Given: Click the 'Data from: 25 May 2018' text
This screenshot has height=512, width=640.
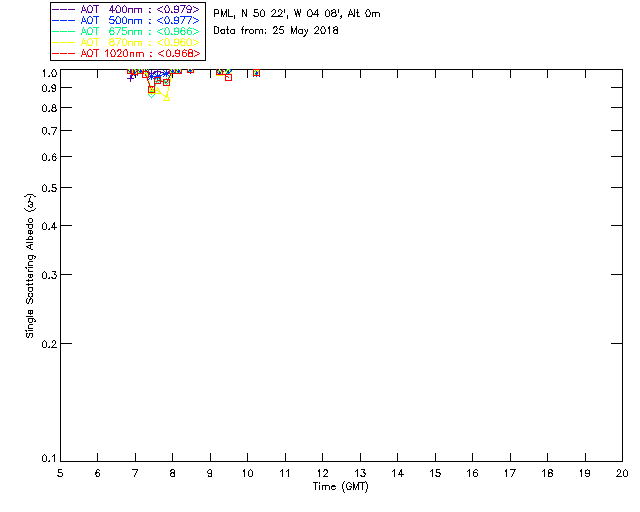Looking at the screenshot, I should (276, 31).
